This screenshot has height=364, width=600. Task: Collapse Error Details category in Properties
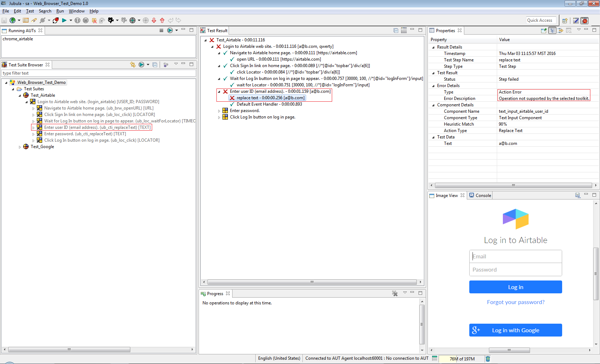tap(433, 86)
